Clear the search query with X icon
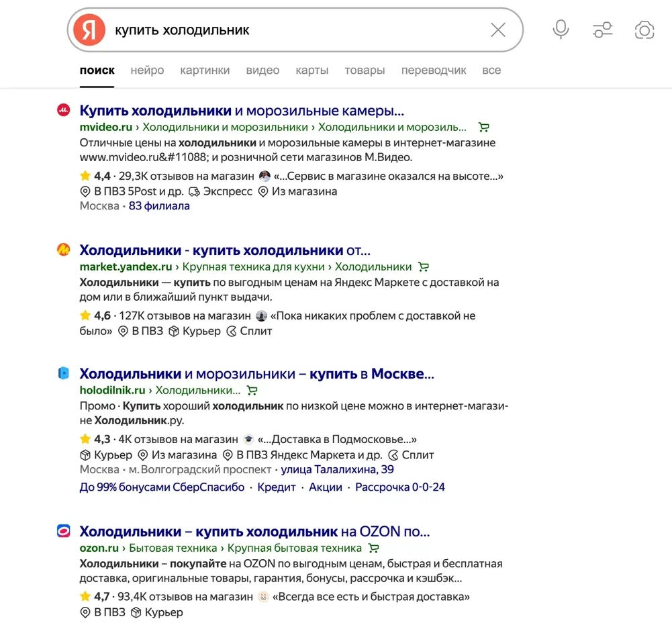The image size is (672, 631). [x=497, y=30]
